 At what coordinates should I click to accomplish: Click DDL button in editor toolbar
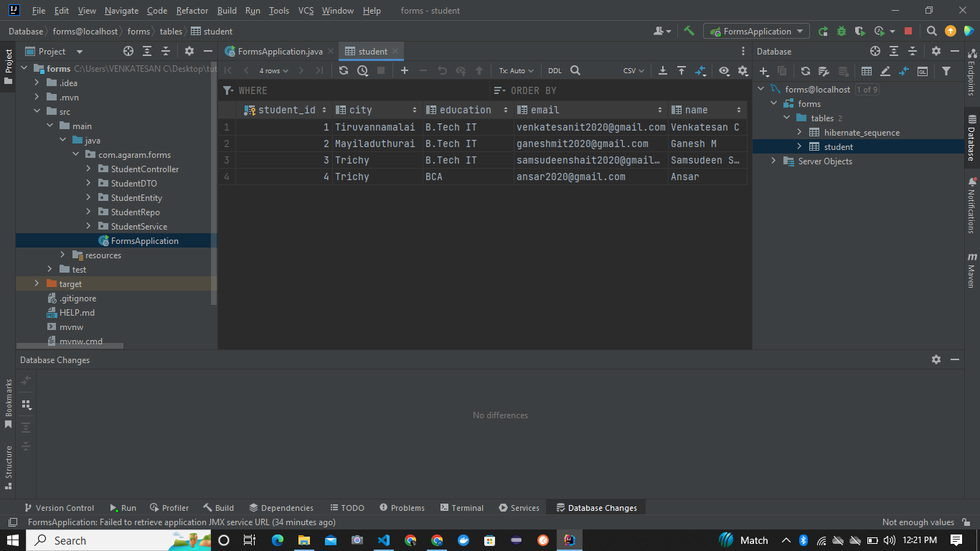(x=555, y=70)
